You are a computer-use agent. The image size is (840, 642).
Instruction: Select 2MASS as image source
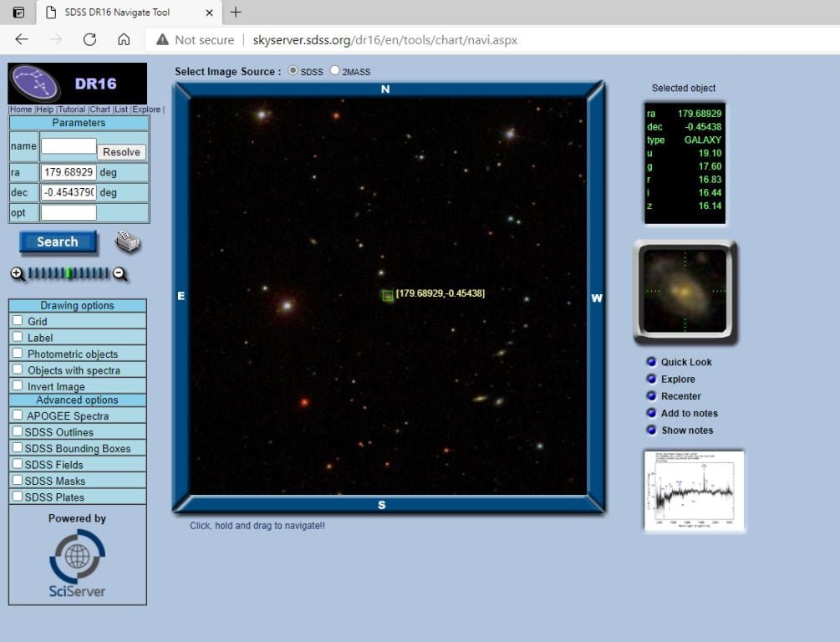tap(335, 71)
